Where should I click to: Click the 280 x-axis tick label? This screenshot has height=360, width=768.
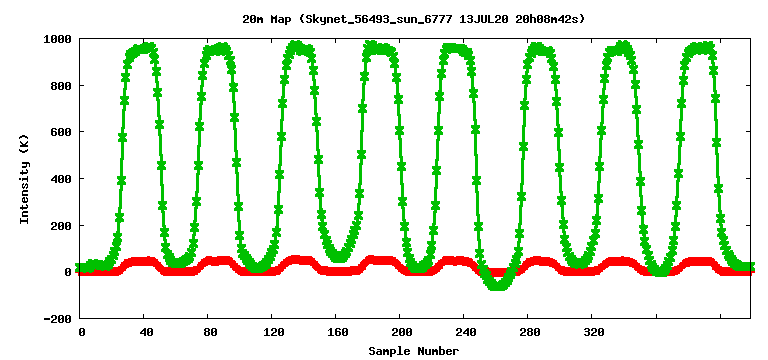pos(528,333)
